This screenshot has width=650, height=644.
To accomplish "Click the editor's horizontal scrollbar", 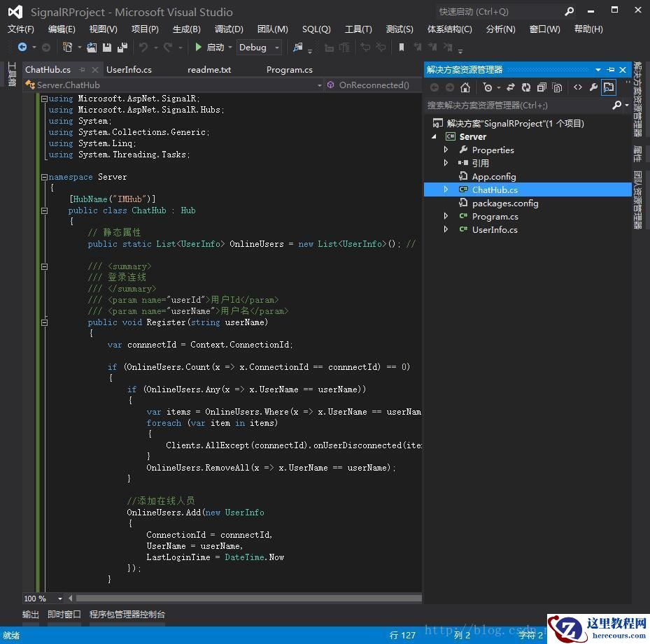I will (245, 599).
